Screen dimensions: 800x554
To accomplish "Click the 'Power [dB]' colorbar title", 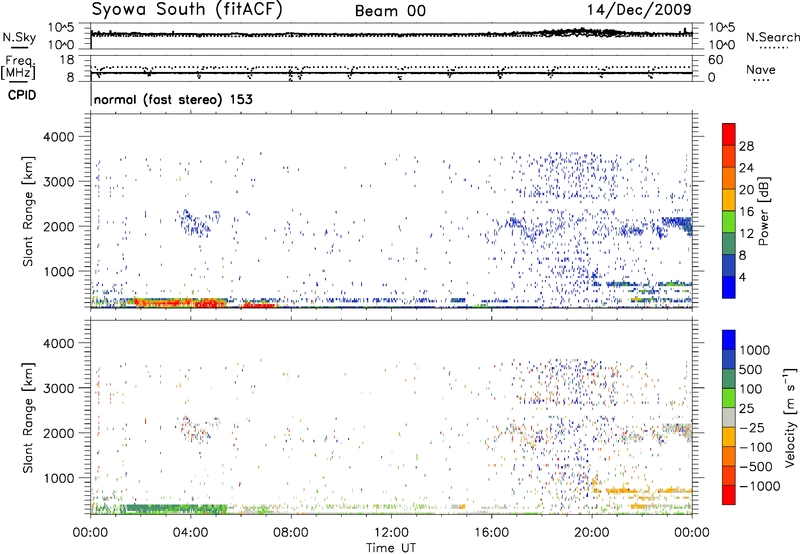I will click(763, 211).
